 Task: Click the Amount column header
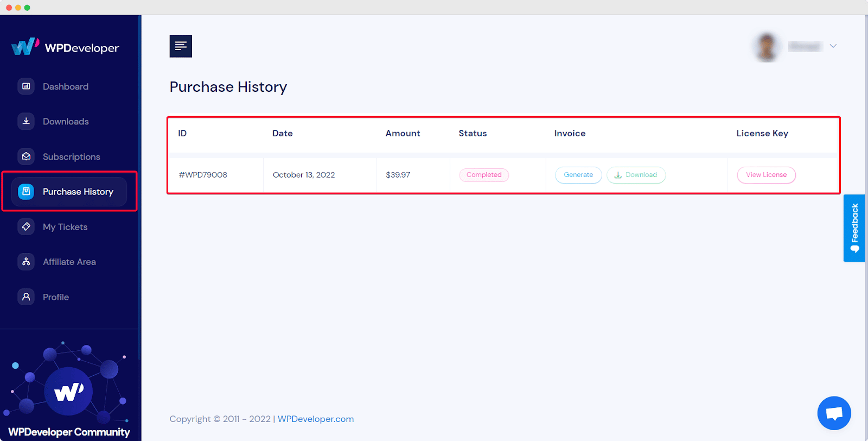pyautogui.click(x=403, y=134)
